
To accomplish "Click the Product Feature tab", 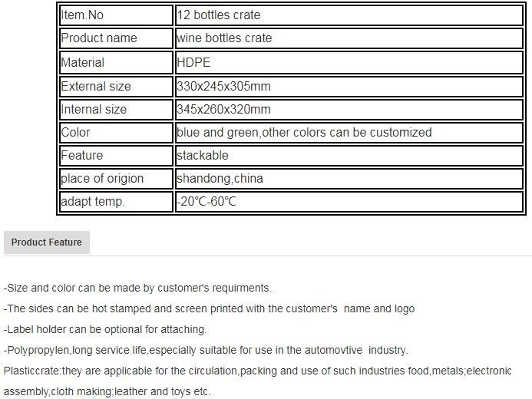I will click(47, 242).
